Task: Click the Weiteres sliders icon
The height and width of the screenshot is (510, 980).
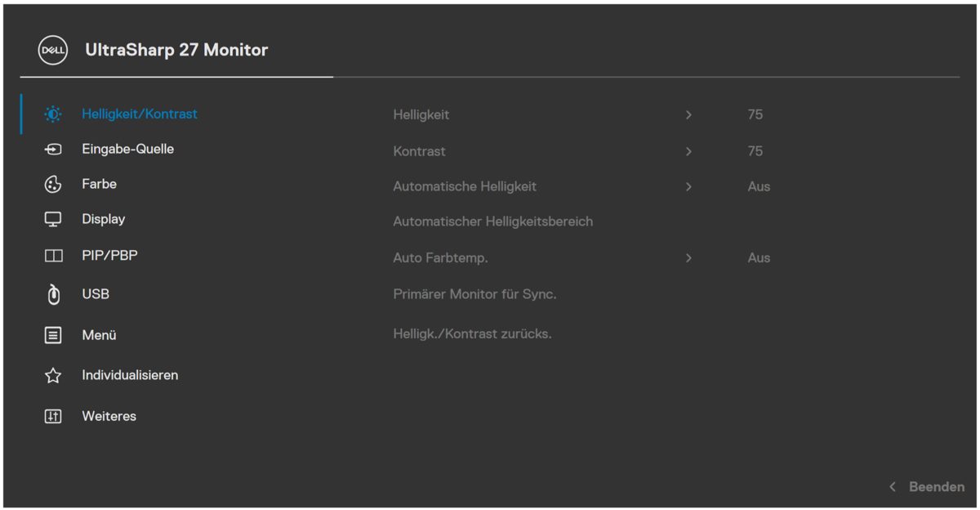Action: point(53,417)
